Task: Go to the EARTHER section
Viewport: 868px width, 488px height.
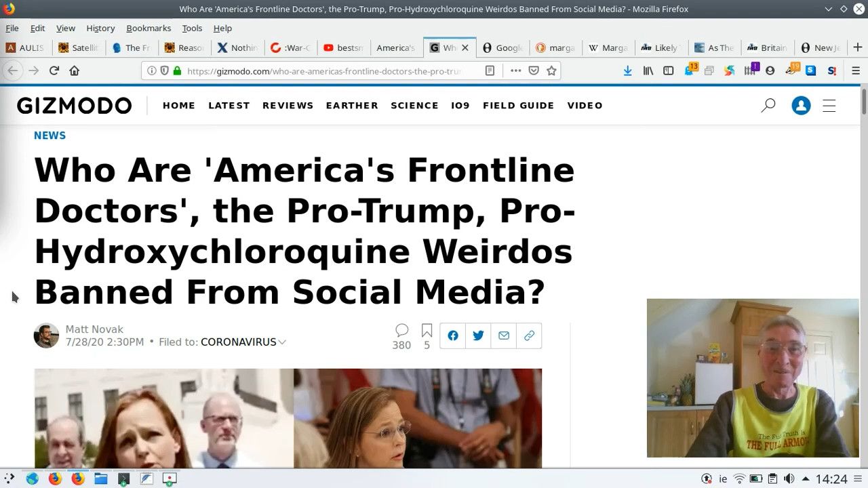Action: tap(352, 105)
